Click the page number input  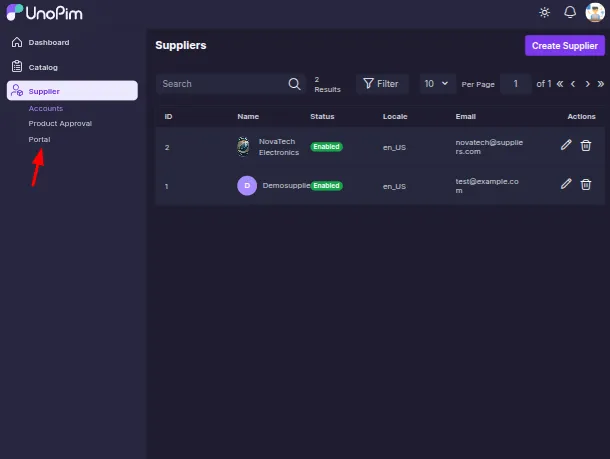click(x=515, y=84)
